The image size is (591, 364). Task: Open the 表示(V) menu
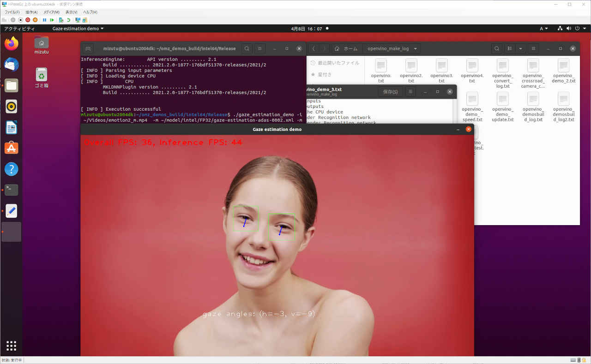point(71,12)
